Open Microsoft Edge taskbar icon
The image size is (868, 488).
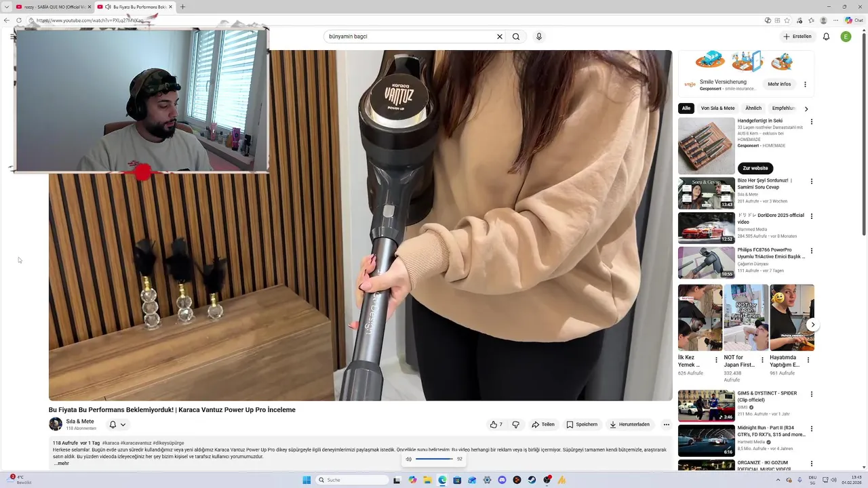point(442,480)
